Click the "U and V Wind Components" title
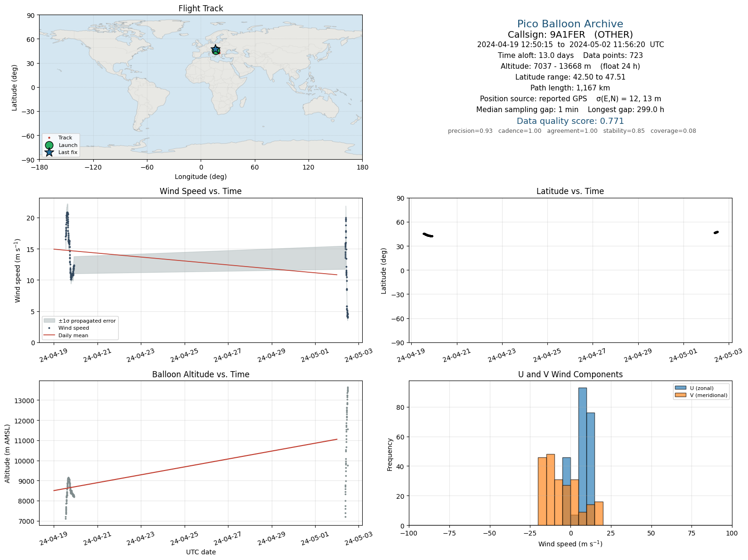This screenshot has width=748, height=560. [570, 374]
